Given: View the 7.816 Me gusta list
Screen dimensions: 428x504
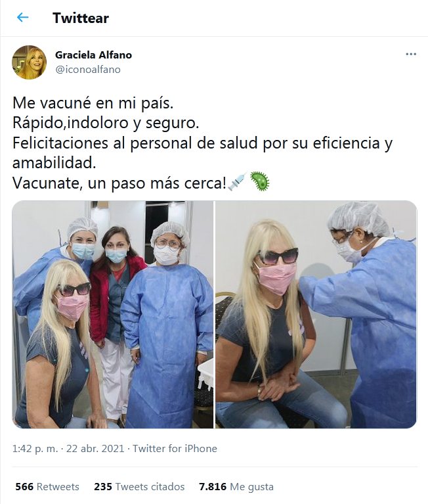Looking at the screenshot, I should pyautogui.click(x=236, y=487).
